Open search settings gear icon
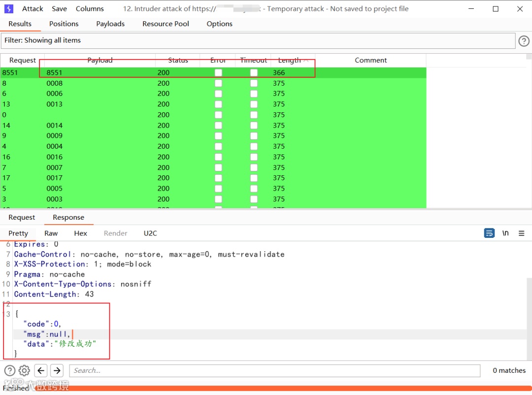532x395 pixels. click(x=24, y=370)
